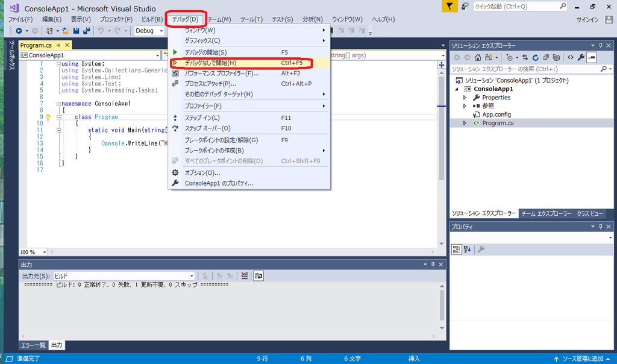Viewport: 617px width, 364px height.
Task: Select the ソリューション 'ConsoleApp1' root node
Action: click(x=512, y=80)
